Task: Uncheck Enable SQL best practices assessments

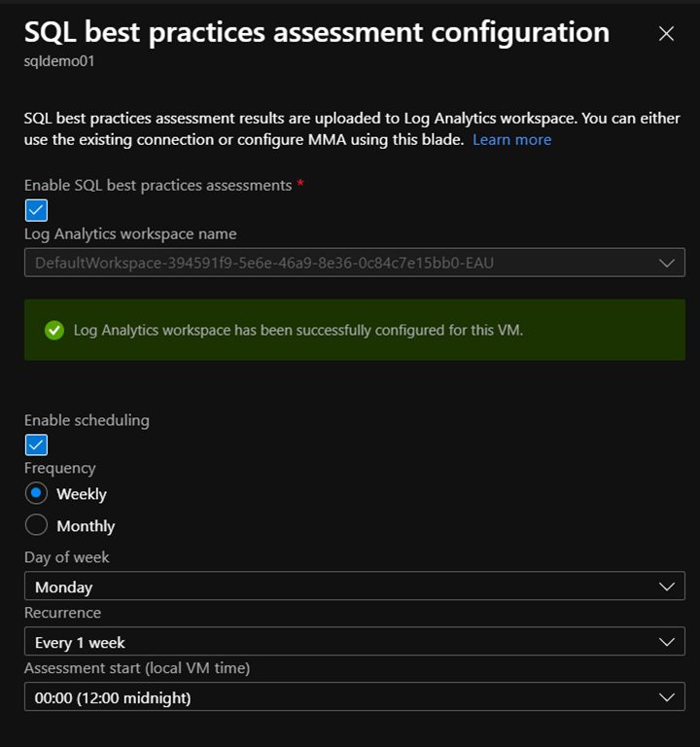Action: [x=36, y=210]
